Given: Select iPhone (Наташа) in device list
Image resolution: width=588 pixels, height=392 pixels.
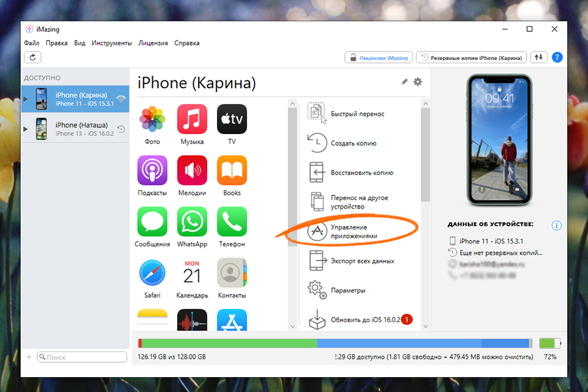Looking at the screenshot, I should tap(75, 129).
